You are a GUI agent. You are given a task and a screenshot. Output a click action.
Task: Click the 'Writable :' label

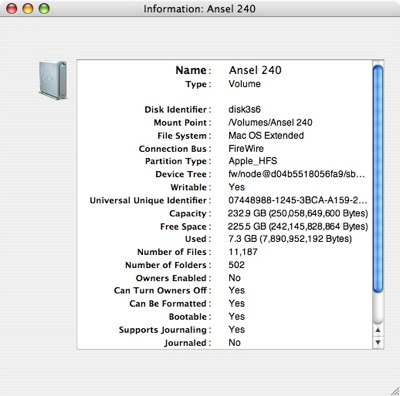[x=191, y=187]
